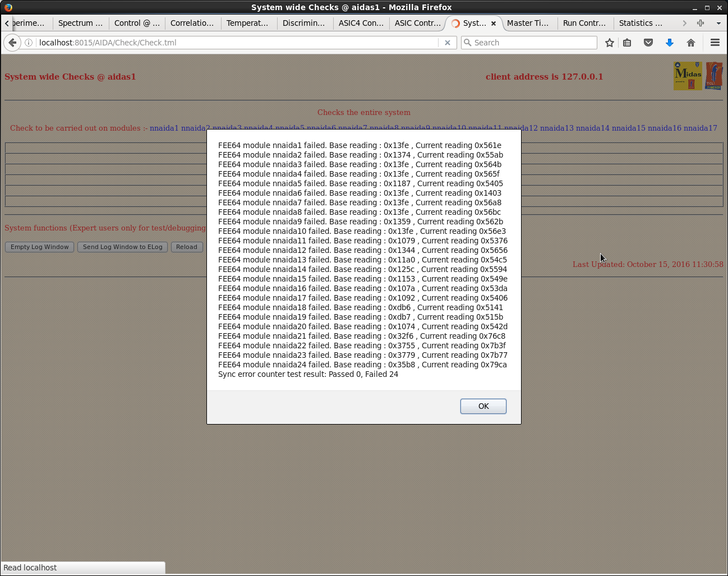
Task: Click 'System wide Checks @ aidas1' heading
Action: click(x=70, y=77)
